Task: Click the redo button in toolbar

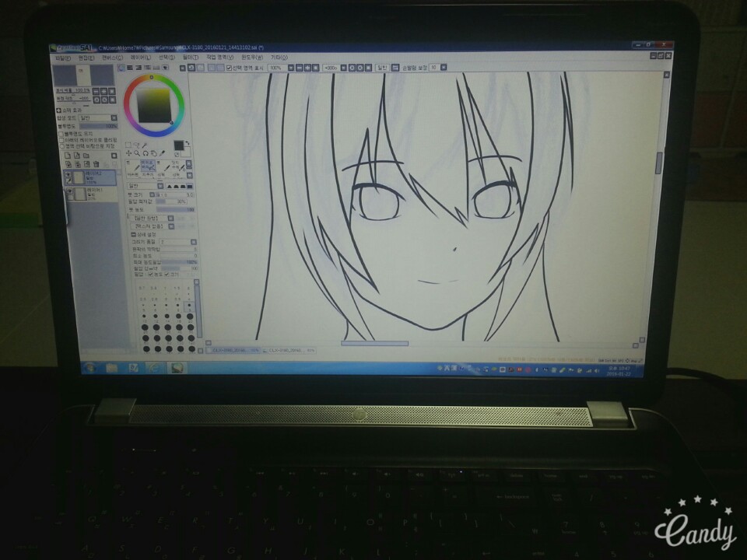Action: (x=201, y=68)
